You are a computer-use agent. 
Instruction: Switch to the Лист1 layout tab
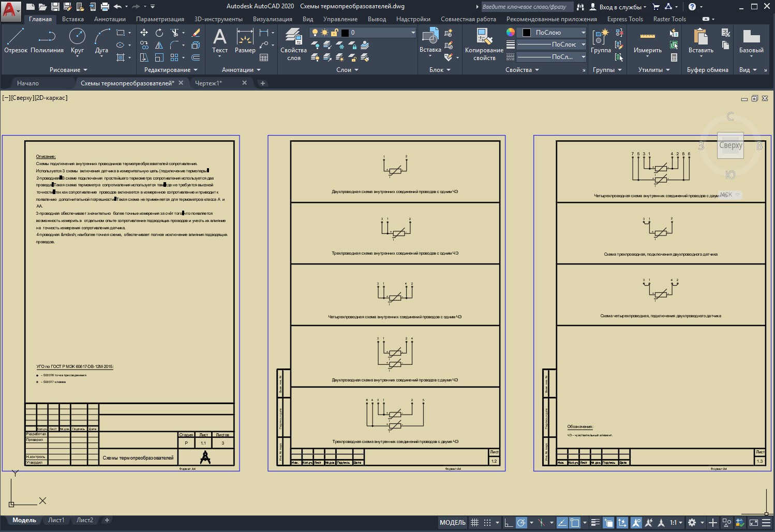(56, 520)
